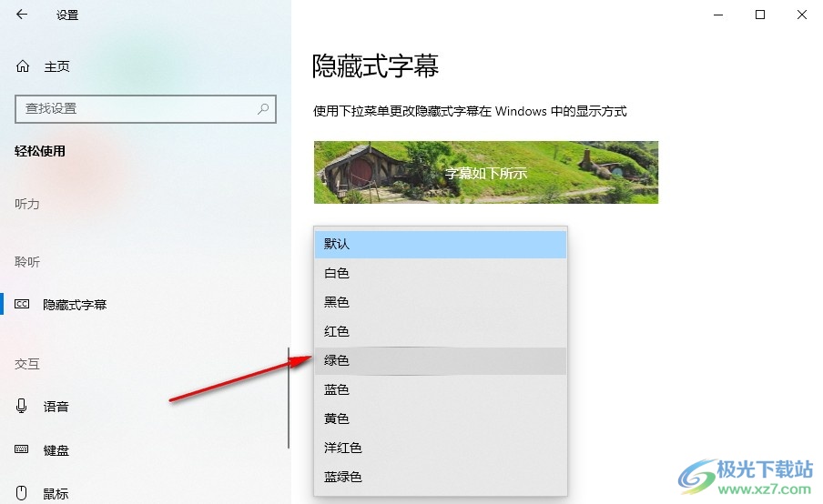The height and width of the screenshot is (504, 823).
Task: Select Black caption color option
Action: [x=441, y=302]
